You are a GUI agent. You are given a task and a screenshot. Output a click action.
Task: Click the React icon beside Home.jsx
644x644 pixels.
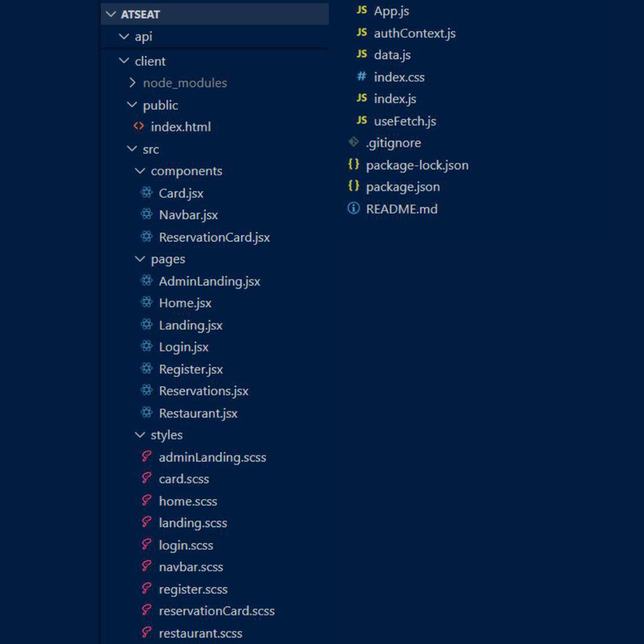point(147,303)
